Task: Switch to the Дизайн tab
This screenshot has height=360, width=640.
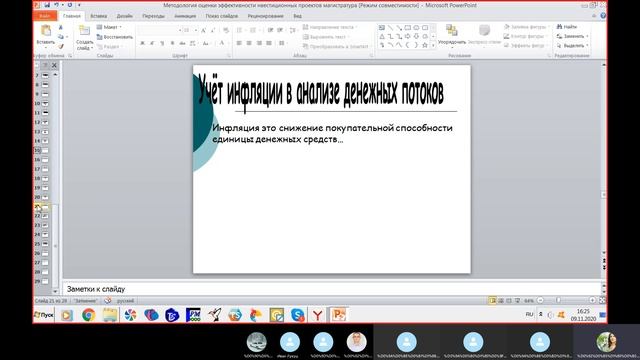Action: (x=124, y=16)
